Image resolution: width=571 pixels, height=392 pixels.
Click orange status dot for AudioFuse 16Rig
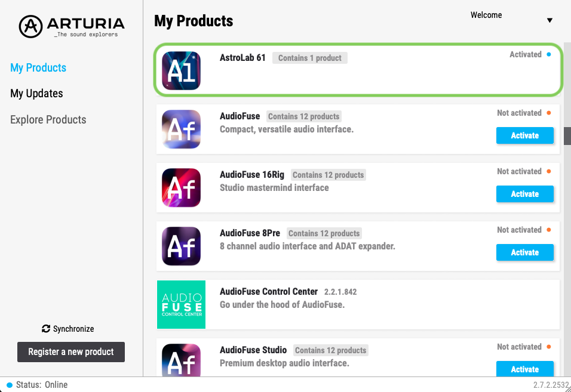tap(549, 172)
